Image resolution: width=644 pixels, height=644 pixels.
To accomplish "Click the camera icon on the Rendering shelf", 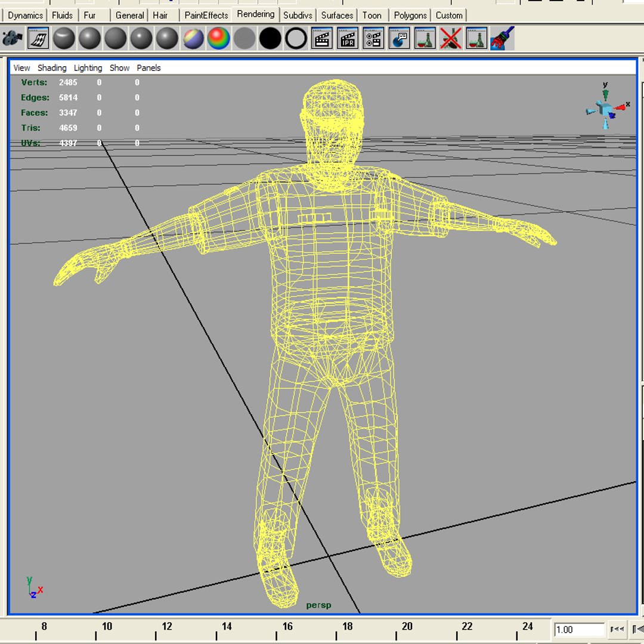I will tap(12, 39).
